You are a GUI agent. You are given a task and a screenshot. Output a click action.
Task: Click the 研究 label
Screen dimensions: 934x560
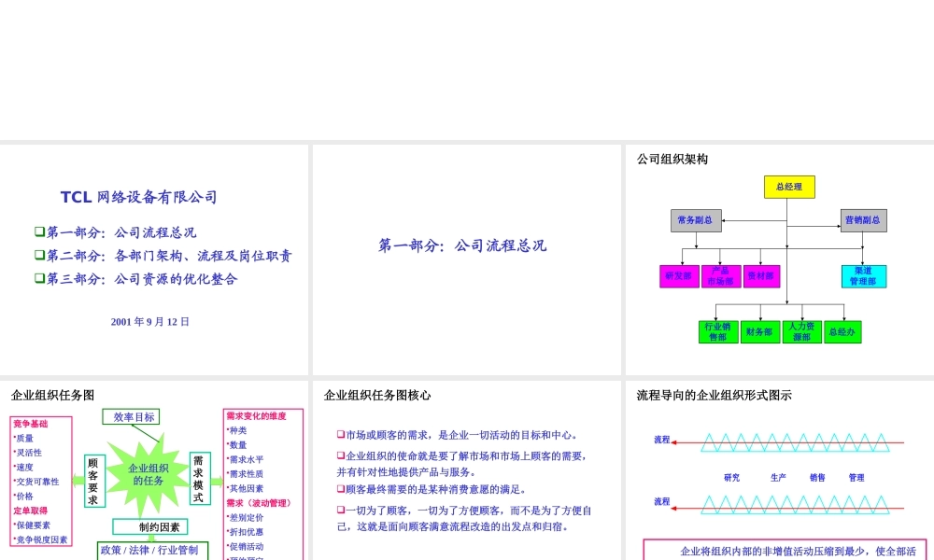coord(732,478)
